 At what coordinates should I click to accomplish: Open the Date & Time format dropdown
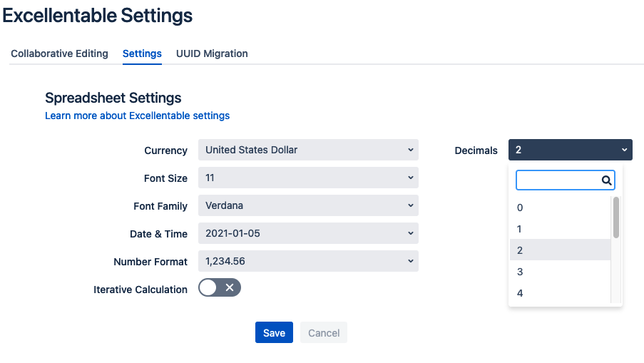point(308,233)
